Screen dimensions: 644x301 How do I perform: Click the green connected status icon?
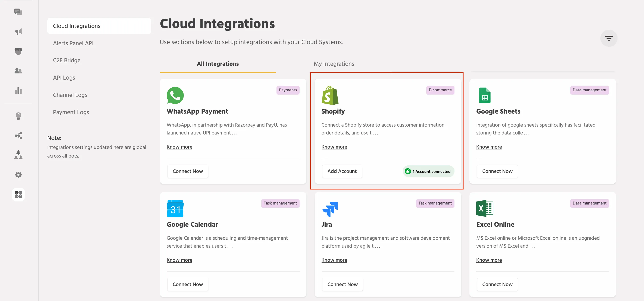(x=408, y=171)
